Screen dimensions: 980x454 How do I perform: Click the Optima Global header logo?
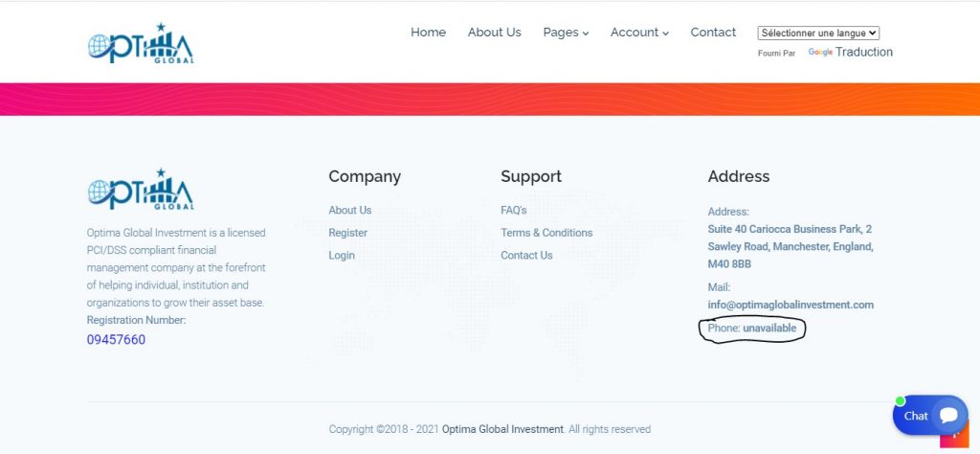pyautogui.click(x=141, y=44)
